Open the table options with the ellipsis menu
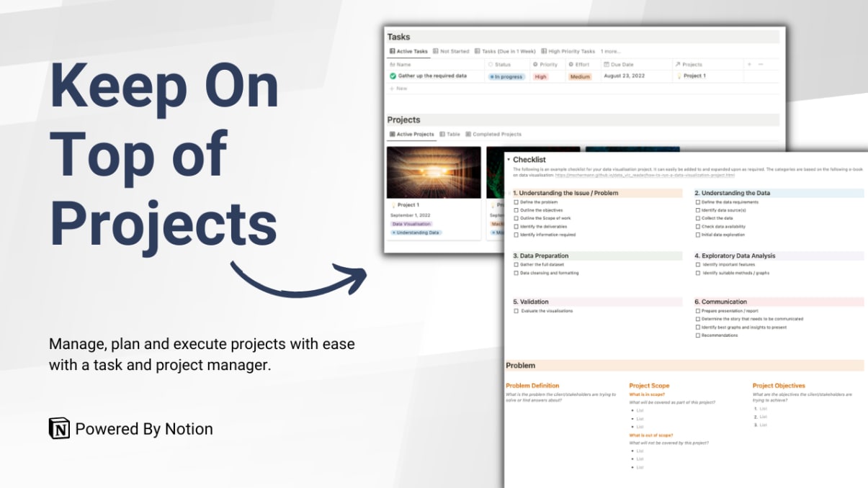The image size is (868, 488). tap(761, 63)
